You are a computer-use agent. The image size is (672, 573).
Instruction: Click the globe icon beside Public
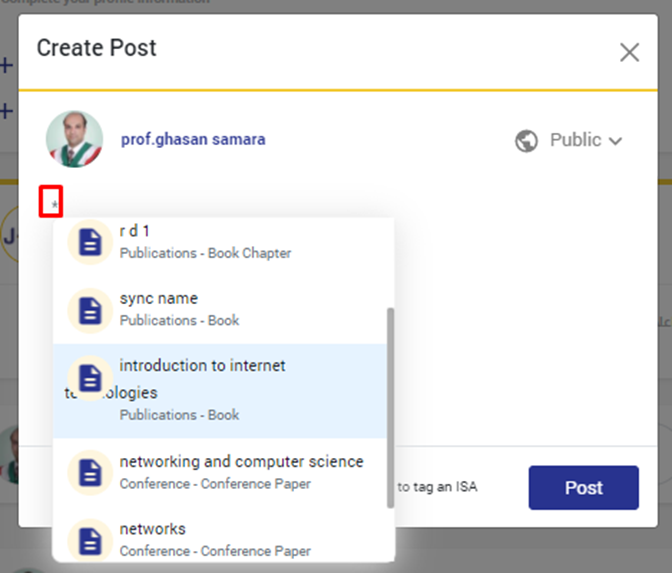pyautogui.click(x=527, y=141)
